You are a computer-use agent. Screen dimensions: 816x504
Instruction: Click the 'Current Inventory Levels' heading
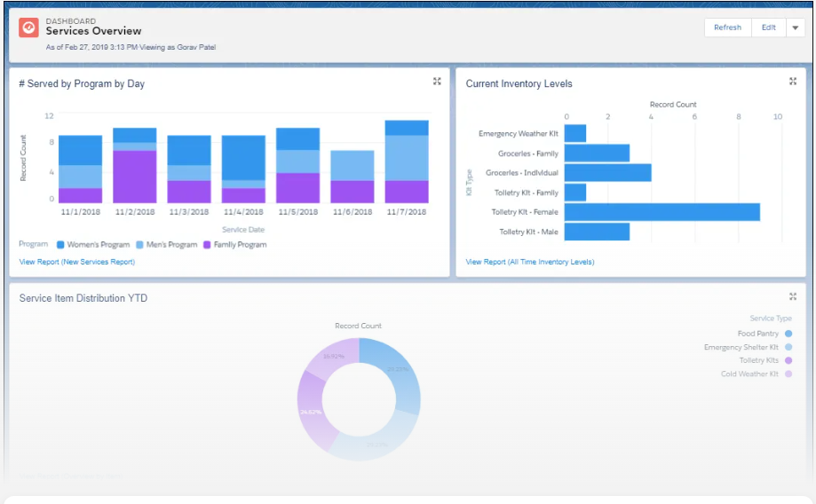(x=519, y=83)
